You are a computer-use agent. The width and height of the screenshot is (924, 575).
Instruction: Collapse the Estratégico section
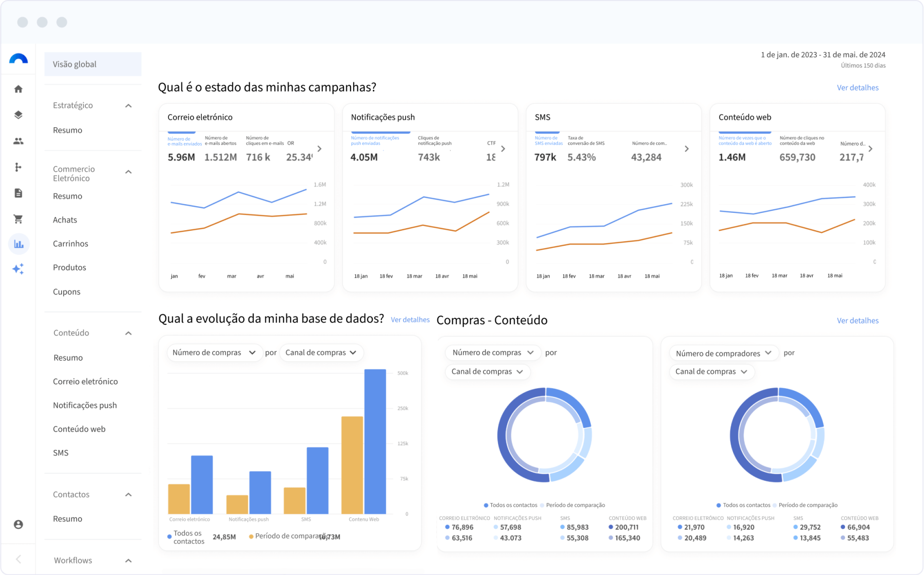[x=128, y=106]
